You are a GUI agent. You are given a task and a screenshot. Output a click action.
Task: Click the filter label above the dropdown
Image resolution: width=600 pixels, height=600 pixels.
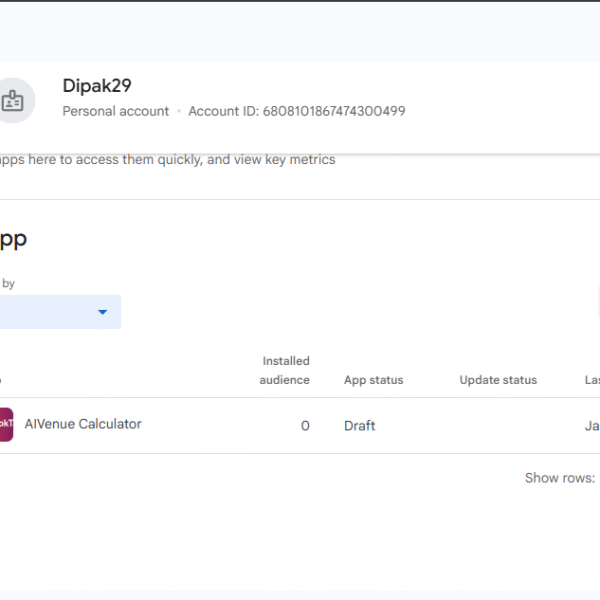click(8, 284)
